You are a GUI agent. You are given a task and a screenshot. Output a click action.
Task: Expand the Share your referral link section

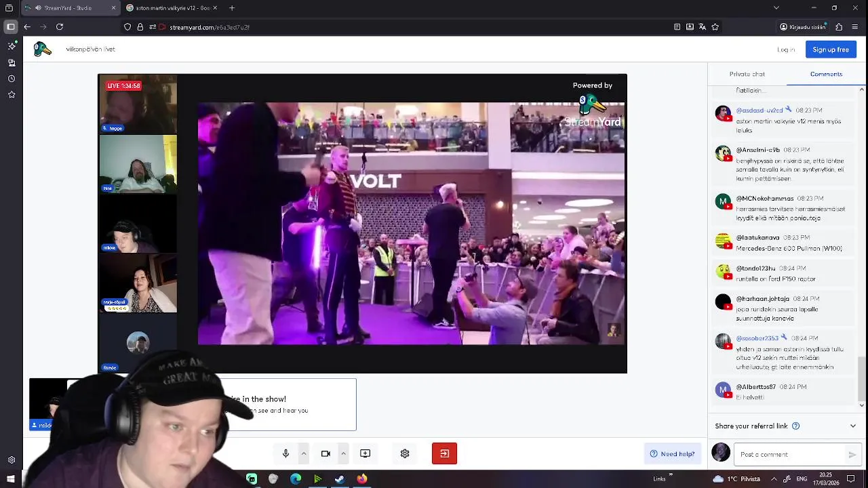853,426
